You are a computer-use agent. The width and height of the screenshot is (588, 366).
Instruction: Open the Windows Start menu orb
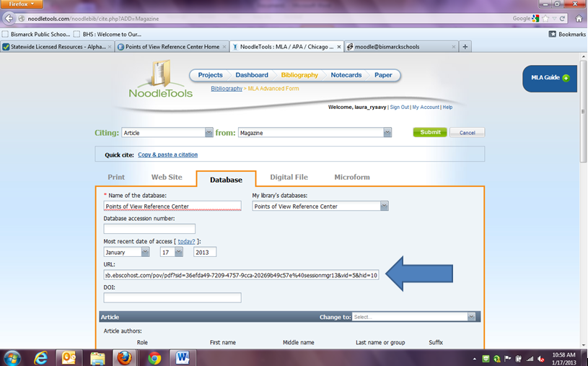[x=12, y=358]
